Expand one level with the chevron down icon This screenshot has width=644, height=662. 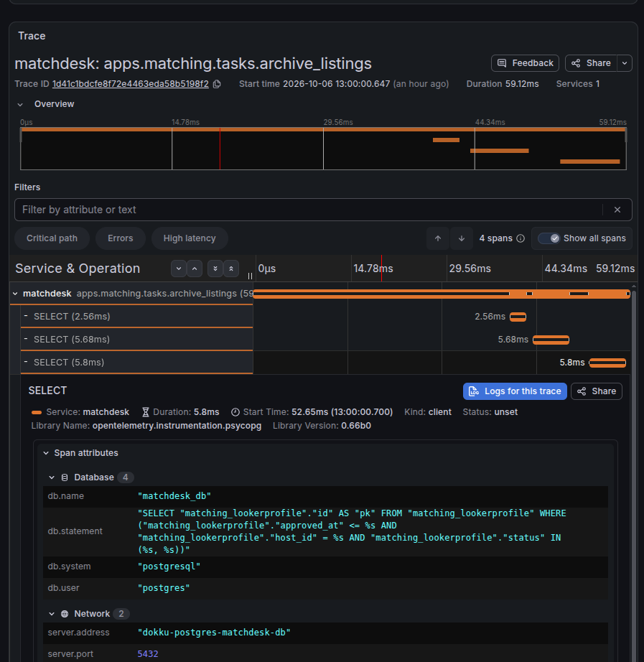coord(179,269)
